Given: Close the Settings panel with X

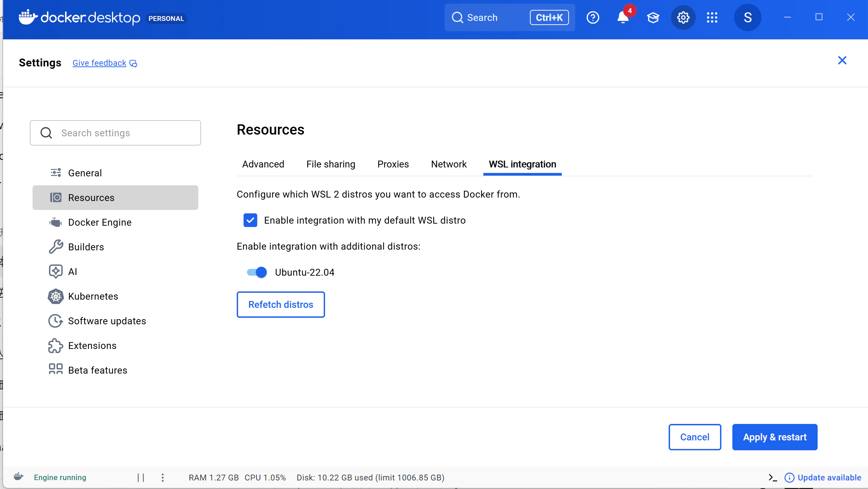Looking at the screenshot, I should point(842,61).
